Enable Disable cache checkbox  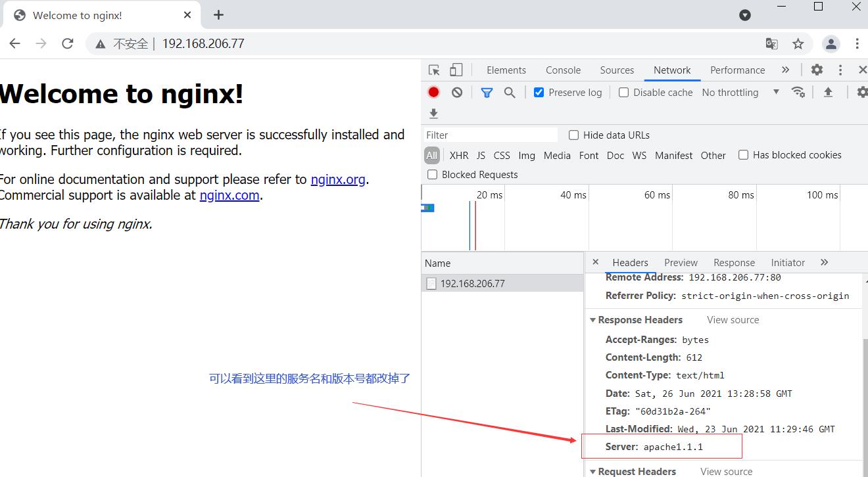[x=623, y=93]
